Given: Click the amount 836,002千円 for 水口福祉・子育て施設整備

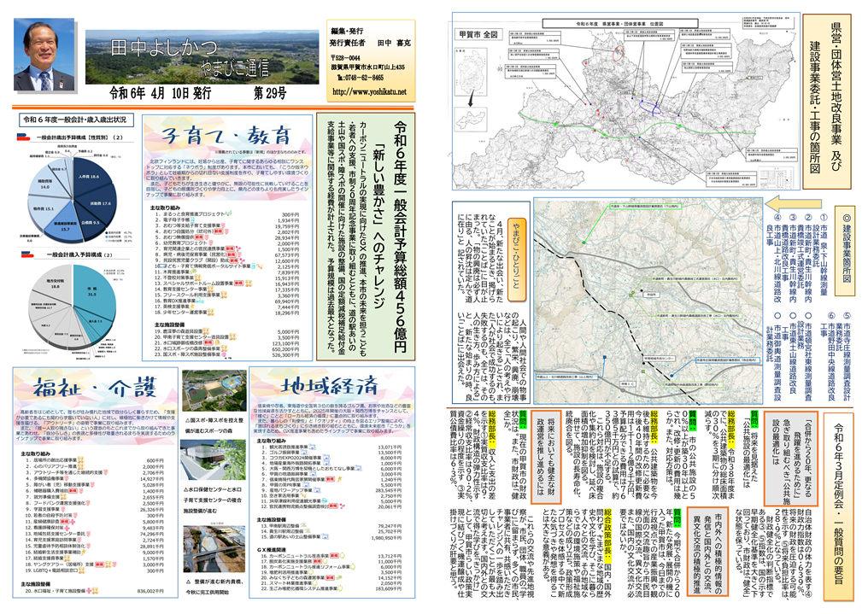Looking at the screenshot, I should 150,591.
